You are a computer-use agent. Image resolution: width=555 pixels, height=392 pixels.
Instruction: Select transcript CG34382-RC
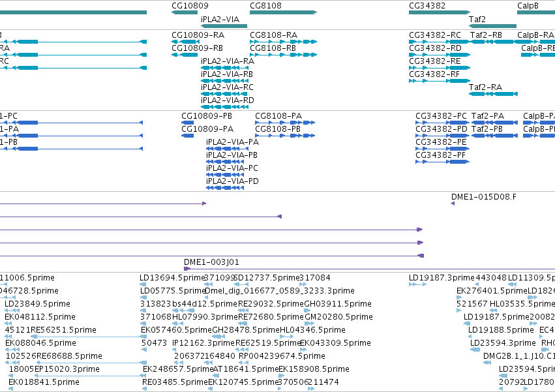click(x=435, y=35)
